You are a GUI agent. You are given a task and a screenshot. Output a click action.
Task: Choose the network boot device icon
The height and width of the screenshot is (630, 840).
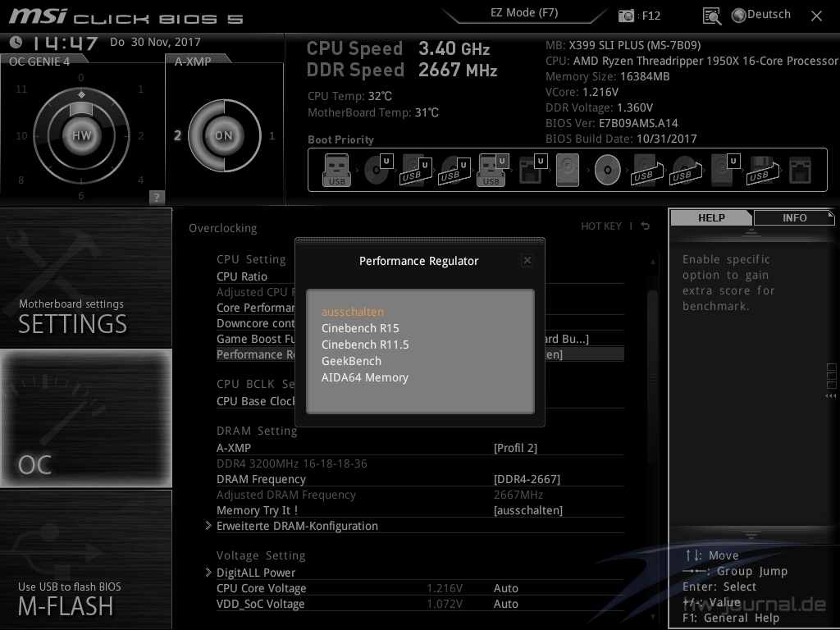click(801, 171)
